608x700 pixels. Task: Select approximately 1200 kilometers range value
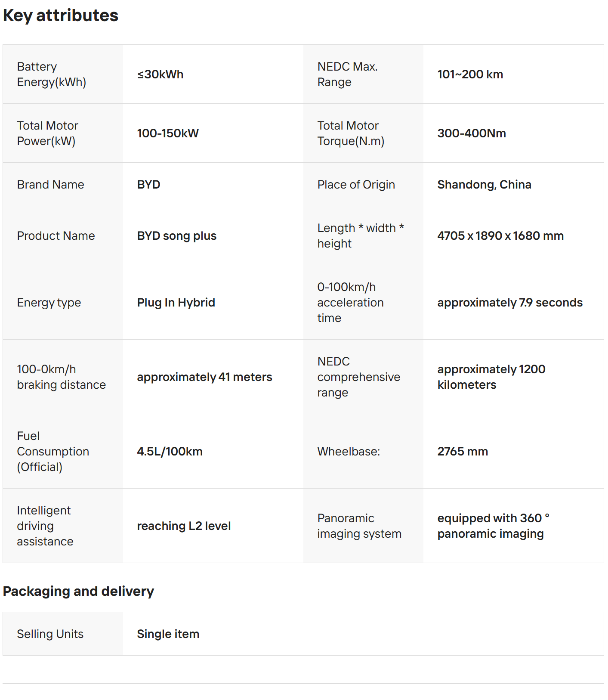click(491, 377)
